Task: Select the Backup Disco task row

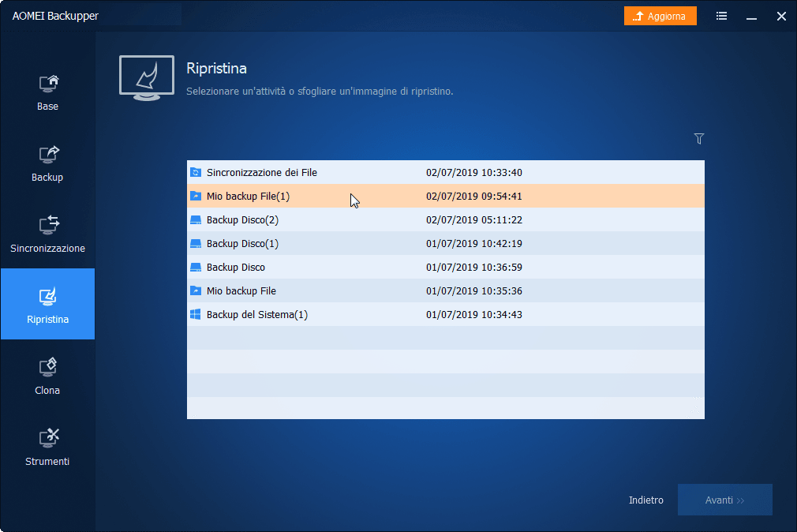Action: (446, 267)
